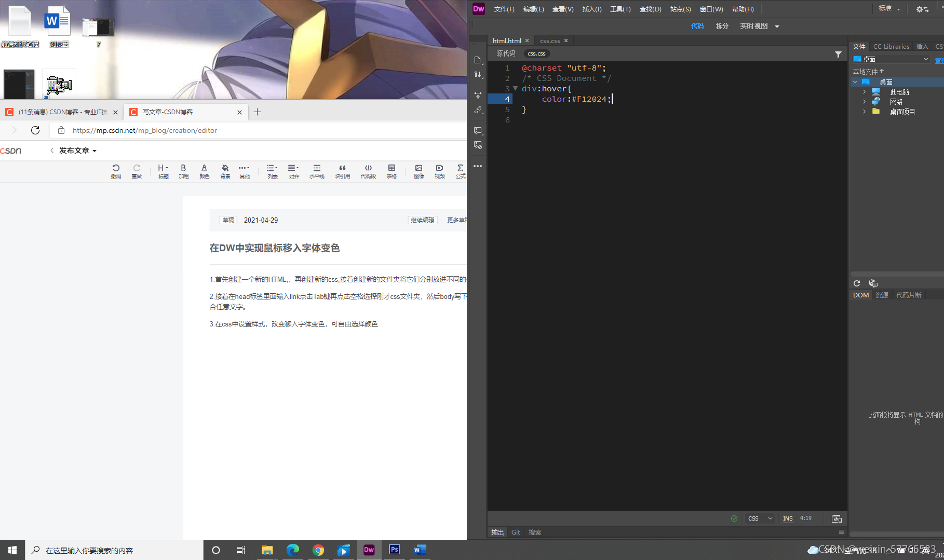Insert code block in CSDN editor
This screenshot has height=560, width=944.
tap(368, 171)
